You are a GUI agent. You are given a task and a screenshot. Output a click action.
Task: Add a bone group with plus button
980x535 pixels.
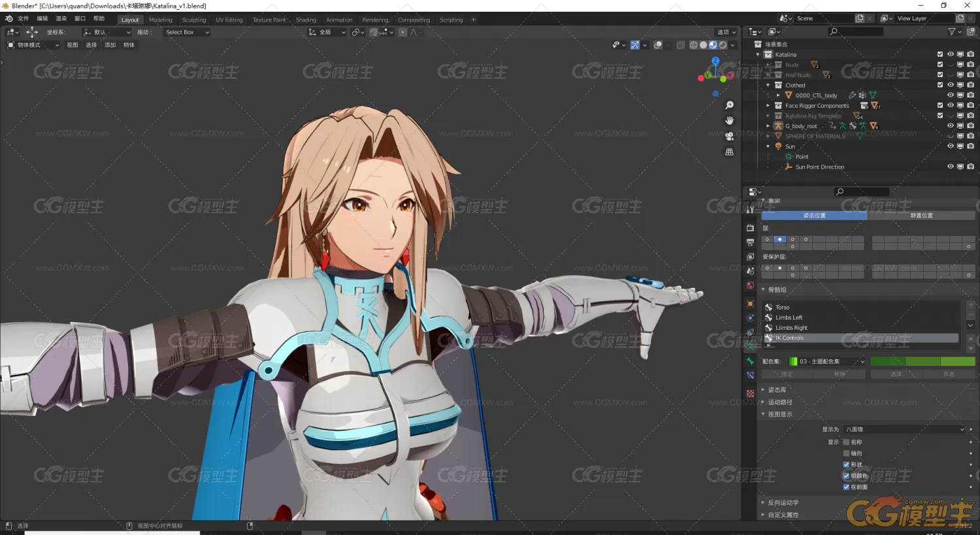point(970,305)
